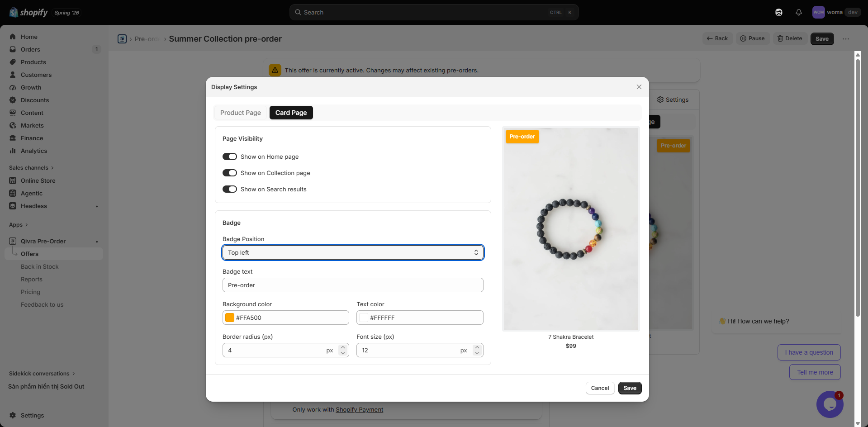The width and height of the screenshot is (868, 427).
Task: Toggle Show on Home page
Action: coord(230,157)
